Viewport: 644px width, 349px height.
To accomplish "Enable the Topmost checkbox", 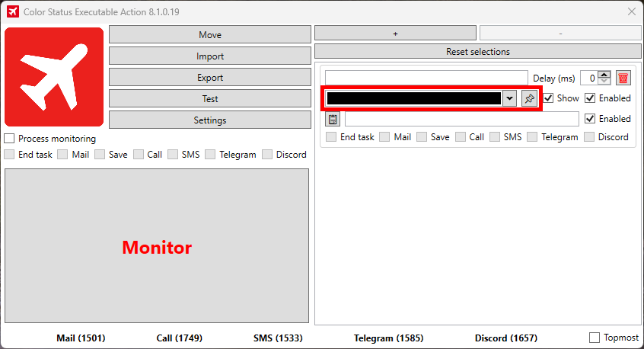I will [x=595, y=338].
